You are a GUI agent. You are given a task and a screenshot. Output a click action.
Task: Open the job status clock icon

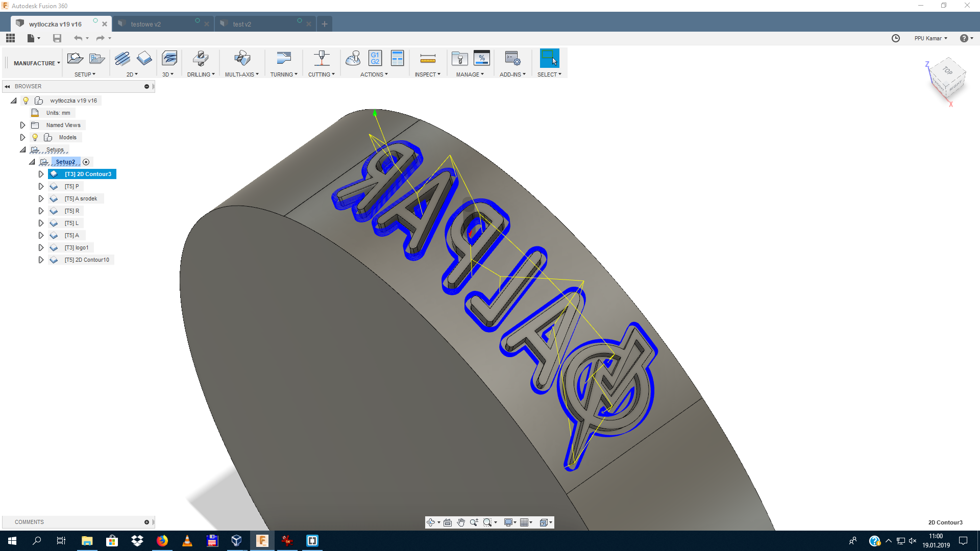(896, 38)
